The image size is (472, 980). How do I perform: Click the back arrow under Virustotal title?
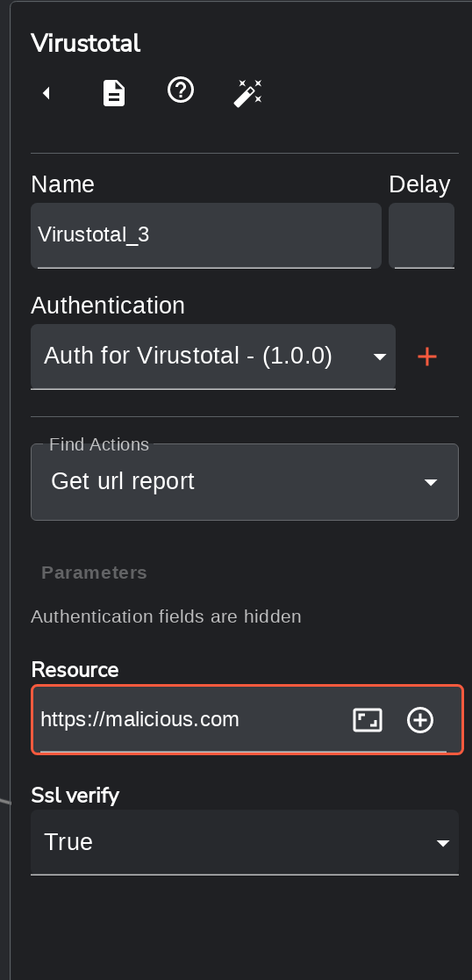pos(46,93)
